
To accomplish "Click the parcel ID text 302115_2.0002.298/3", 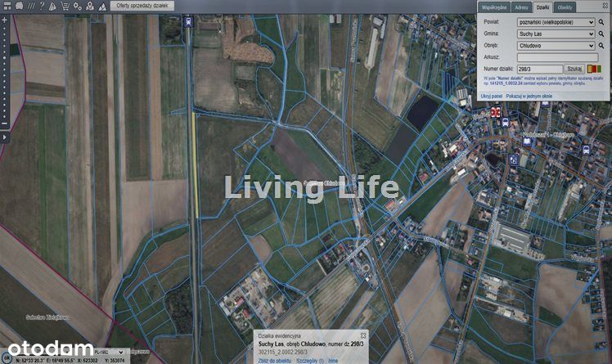I will pos(282,353).
